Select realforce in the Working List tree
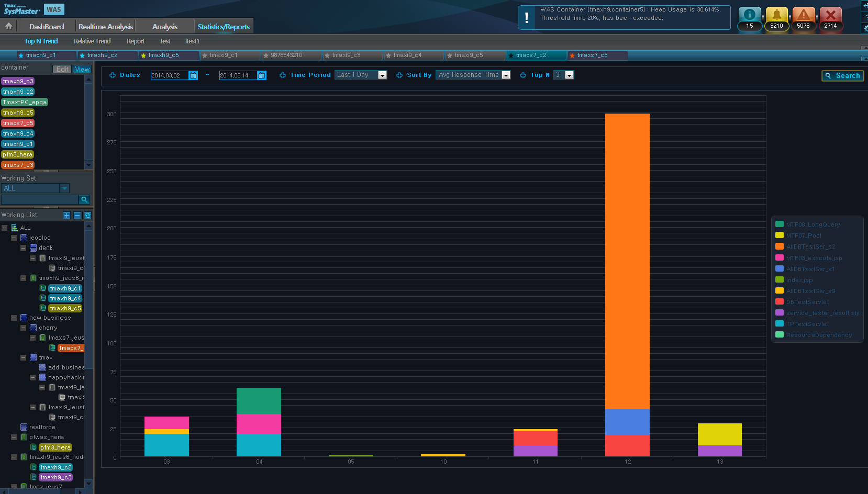Screen dimensions: 868x494 pos(42,427)
